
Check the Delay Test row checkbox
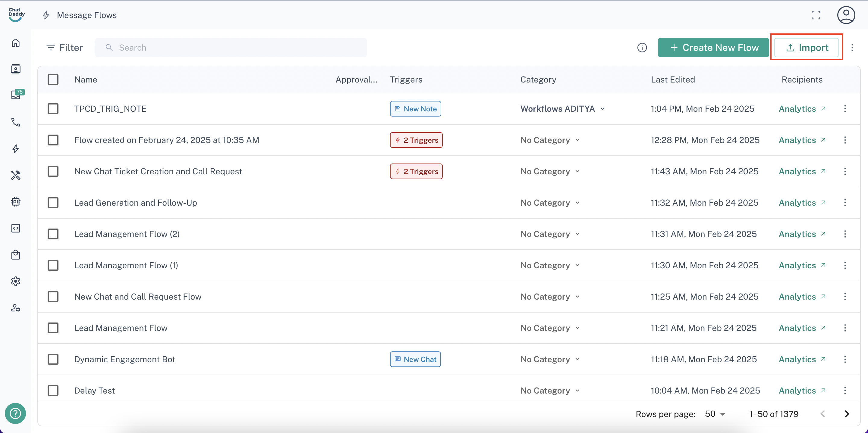point(53,390)
